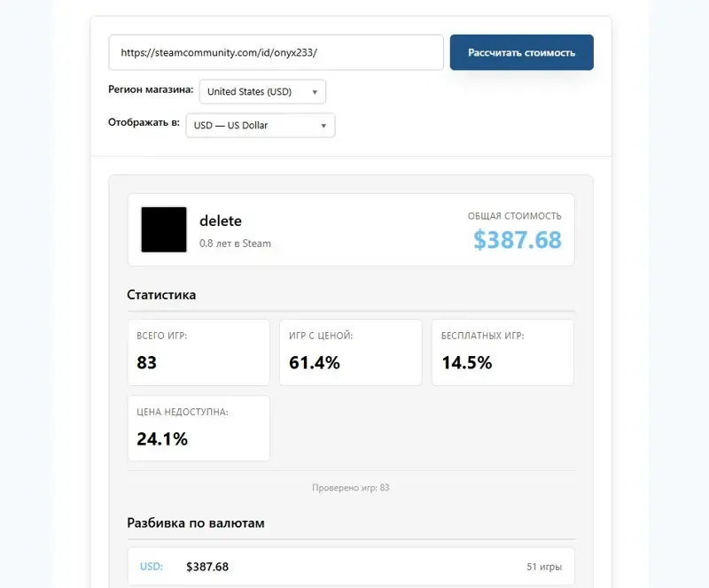This screenshot has height=588, width=709.
Task: Click the Проверено игр: 83 text
Action: pyautogui.click(x=351, y=488)
